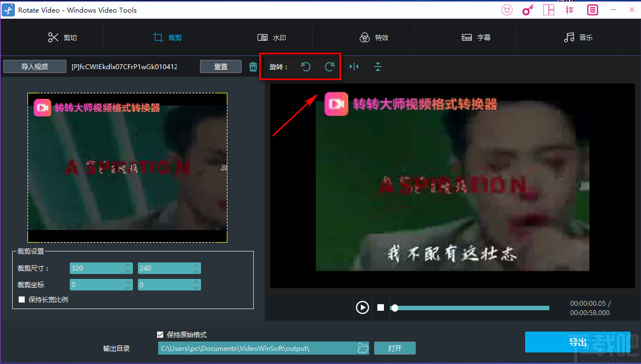Toggle keep aspect ratio off
Screen dimensions: 641x364
(x=22, y=299)
